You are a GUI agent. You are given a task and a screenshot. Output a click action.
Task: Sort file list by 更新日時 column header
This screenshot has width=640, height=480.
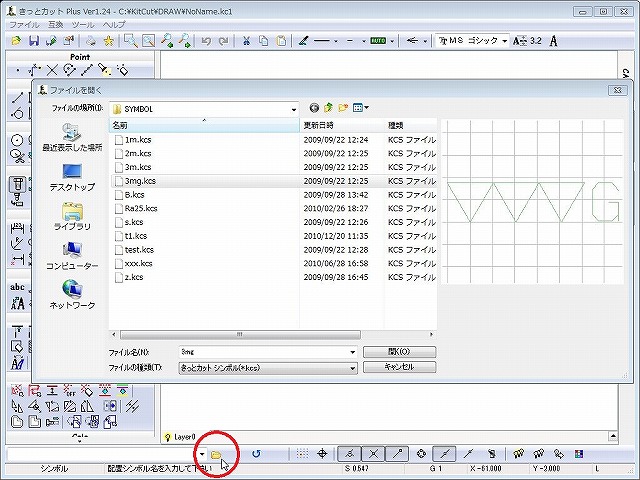tap(342, 125)
